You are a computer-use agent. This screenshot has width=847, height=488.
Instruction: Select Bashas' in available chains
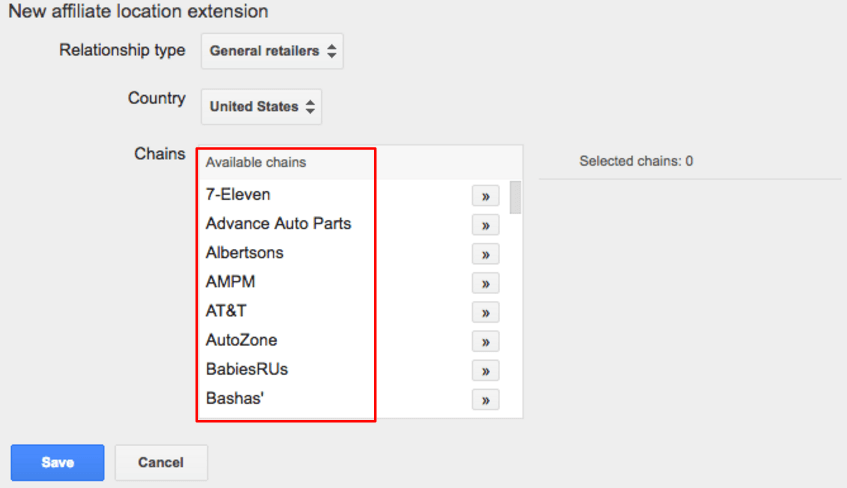click(x=235, y=399)
